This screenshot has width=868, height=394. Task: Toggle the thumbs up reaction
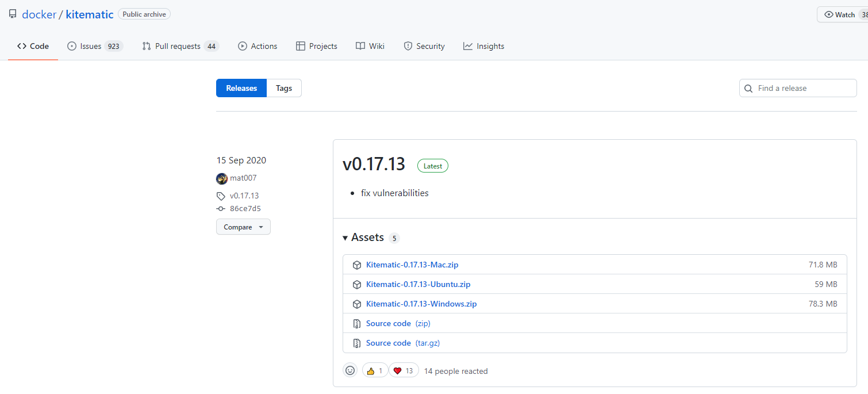[x=375, y=371]
